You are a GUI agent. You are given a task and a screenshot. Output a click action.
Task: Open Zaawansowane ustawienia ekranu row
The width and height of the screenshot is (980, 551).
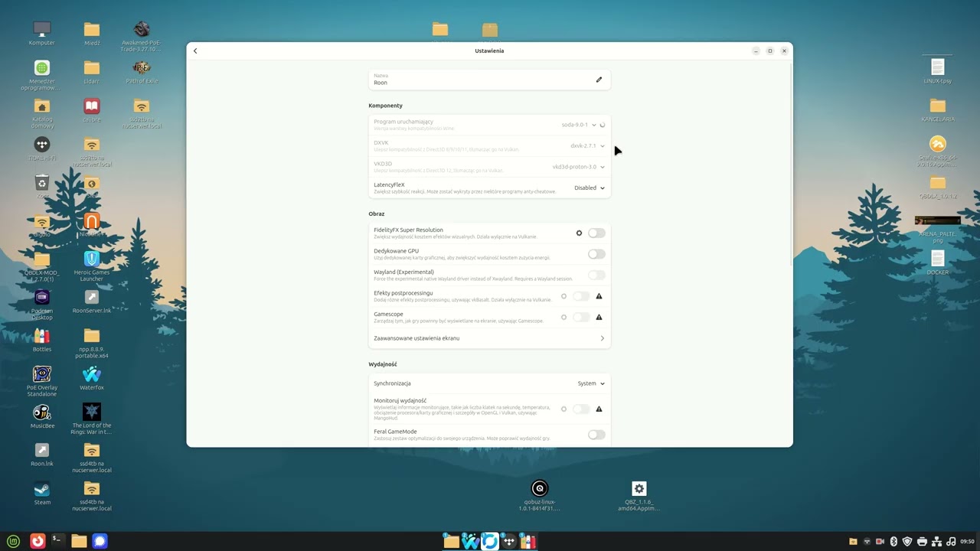click(x=489, y=338)
